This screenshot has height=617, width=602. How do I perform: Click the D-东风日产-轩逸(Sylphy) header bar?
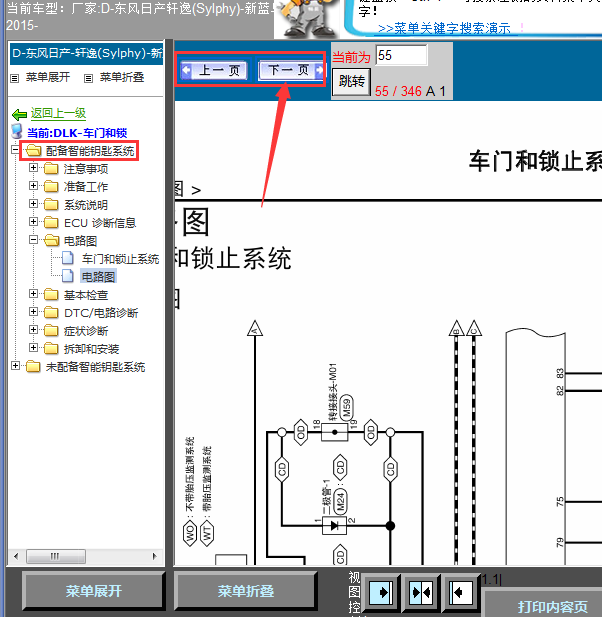click(86, 53)
